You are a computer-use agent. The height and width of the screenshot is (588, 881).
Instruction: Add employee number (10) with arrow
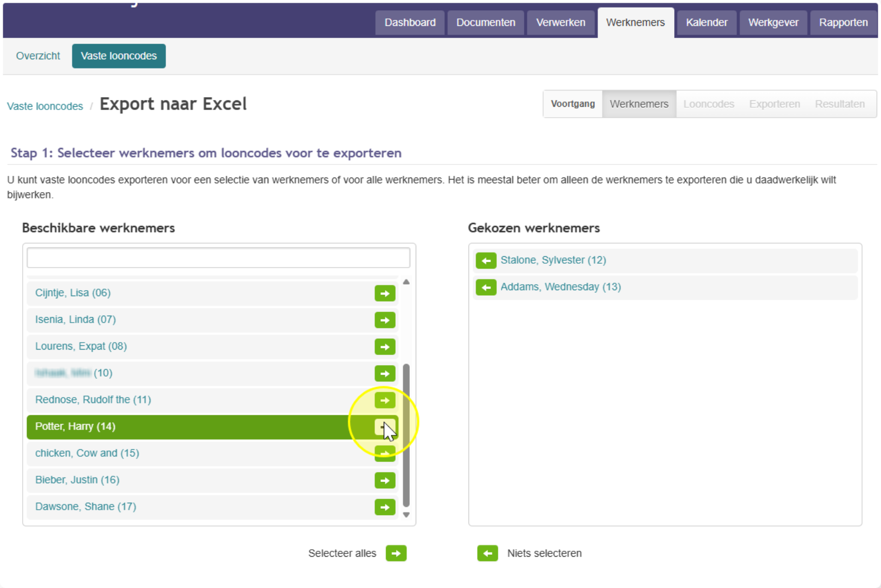click(x=385, y=373)
